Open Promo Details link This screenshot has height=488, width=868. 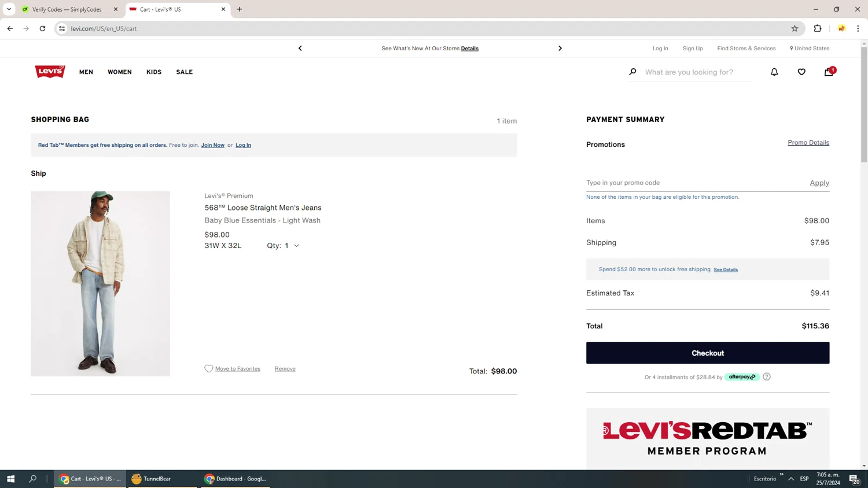click(808, 142)
